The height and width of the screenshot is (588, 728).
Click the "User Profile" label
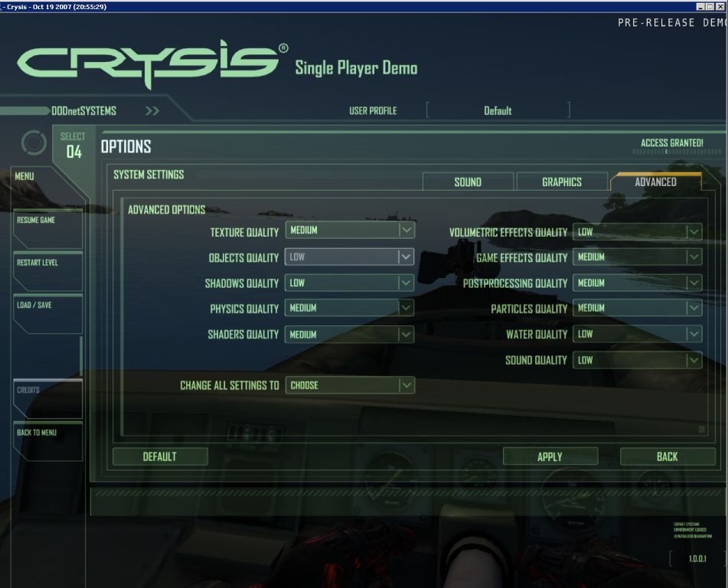tap(373, 111)
